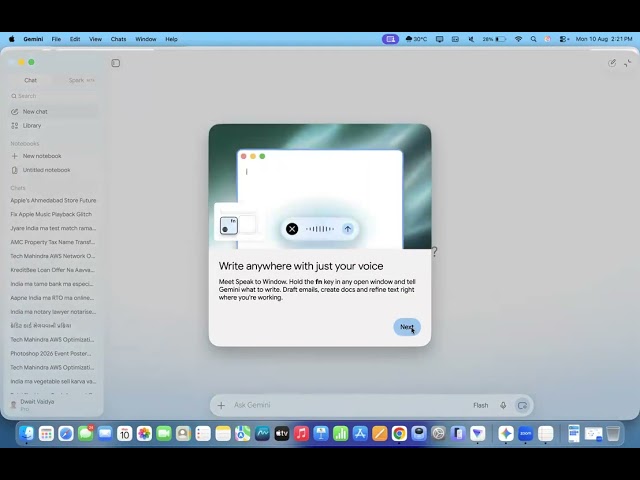The height and width of the screenshot is (480, 640).
Task: Click the battery status indicator
Action: click(x=494, y=39)
